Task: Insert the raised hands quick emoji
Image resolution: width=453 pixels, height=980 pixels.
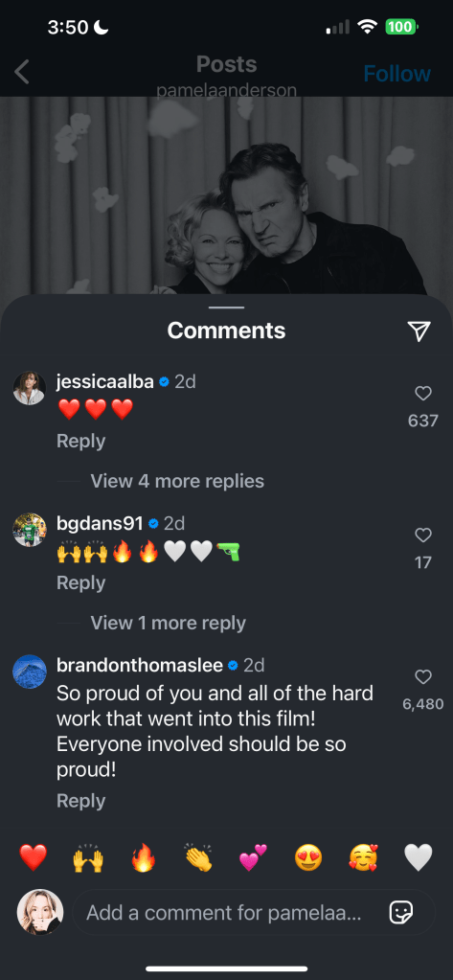Action: 88,856
